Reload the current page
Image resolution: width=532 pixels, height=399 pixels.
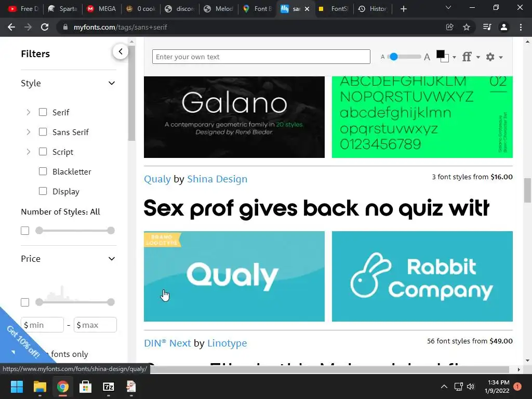tap(45, 27)
